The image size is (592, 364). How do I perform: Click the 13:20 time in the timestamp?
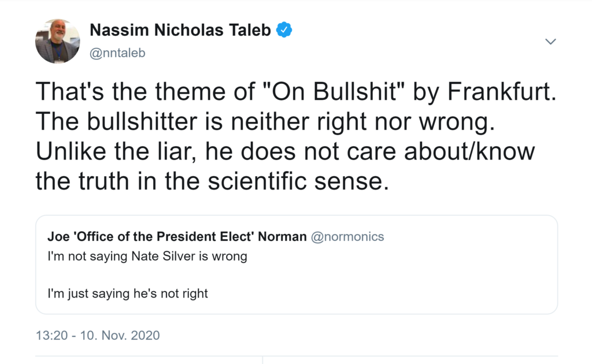(51, 335)
